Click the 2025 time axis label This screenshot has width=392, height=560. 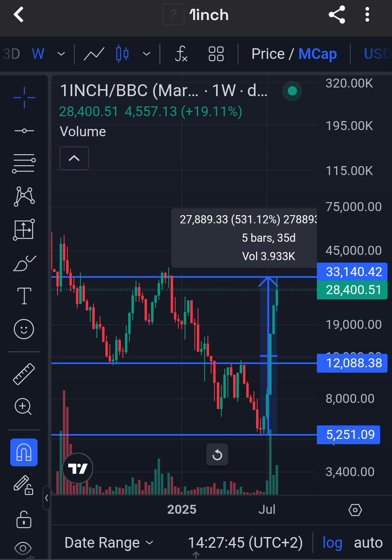point(182,509)
